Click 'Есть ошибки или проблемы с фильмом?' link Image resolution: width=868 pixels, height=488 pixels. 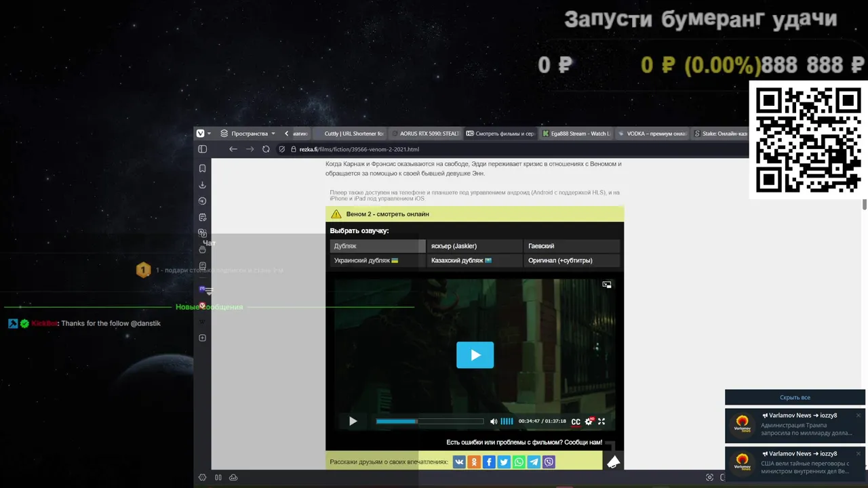524,442
